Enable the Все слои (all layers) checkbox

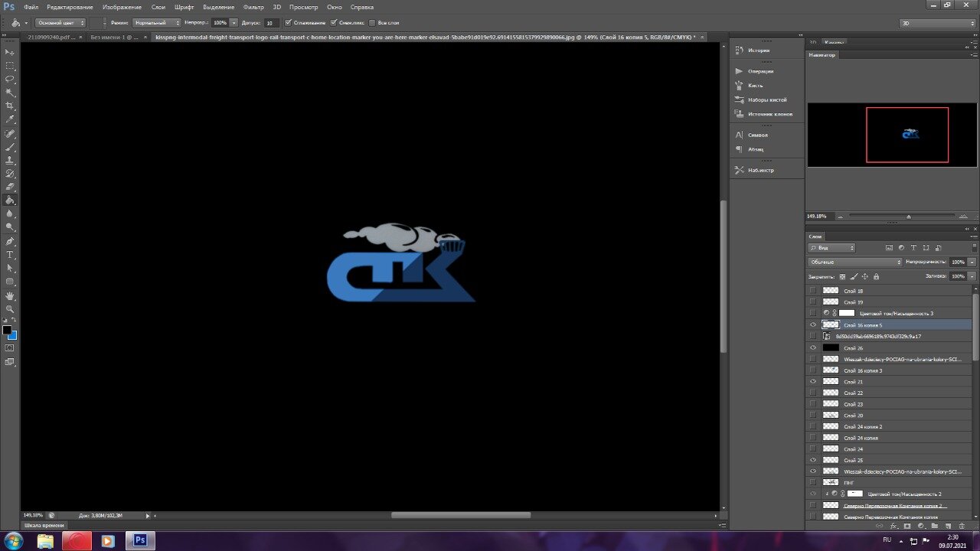click(x=372, y=23)
